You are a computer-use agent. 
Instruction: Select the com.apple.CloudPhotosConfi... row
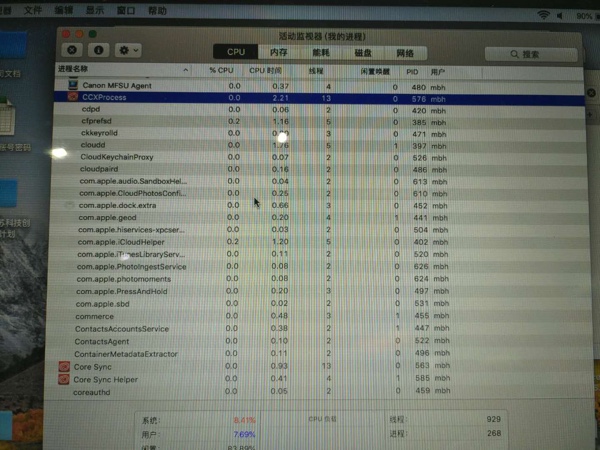point(319,193)
